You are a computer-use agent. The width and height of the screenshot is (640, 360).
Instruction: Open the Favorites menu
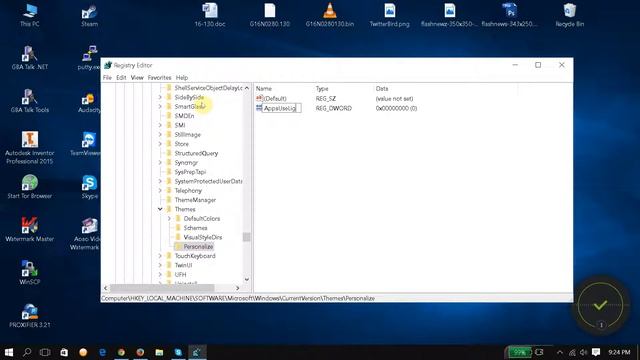[160, 78]
